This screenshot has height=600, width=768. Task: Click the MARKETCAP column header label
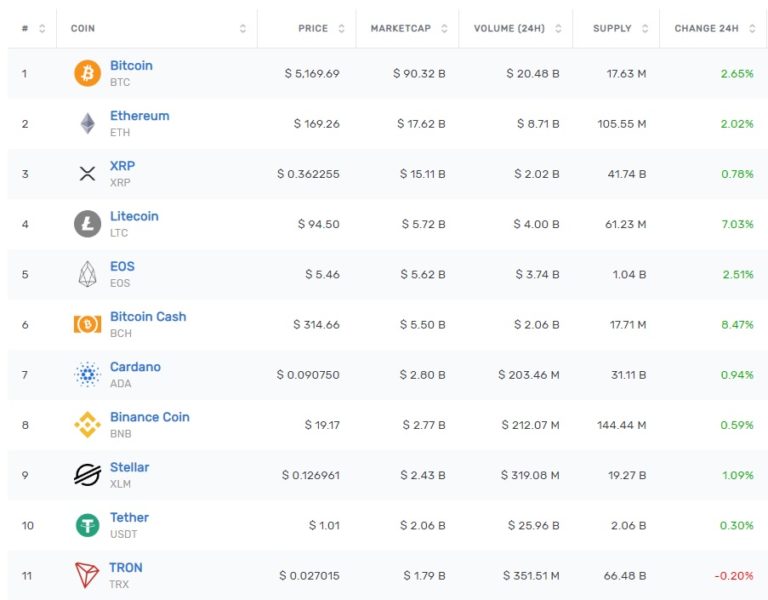click(401, 28)
